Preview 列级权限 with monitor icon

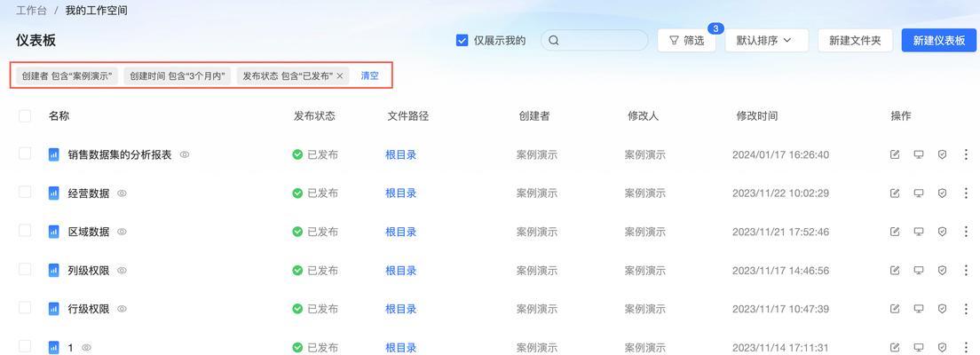[919, 271]
